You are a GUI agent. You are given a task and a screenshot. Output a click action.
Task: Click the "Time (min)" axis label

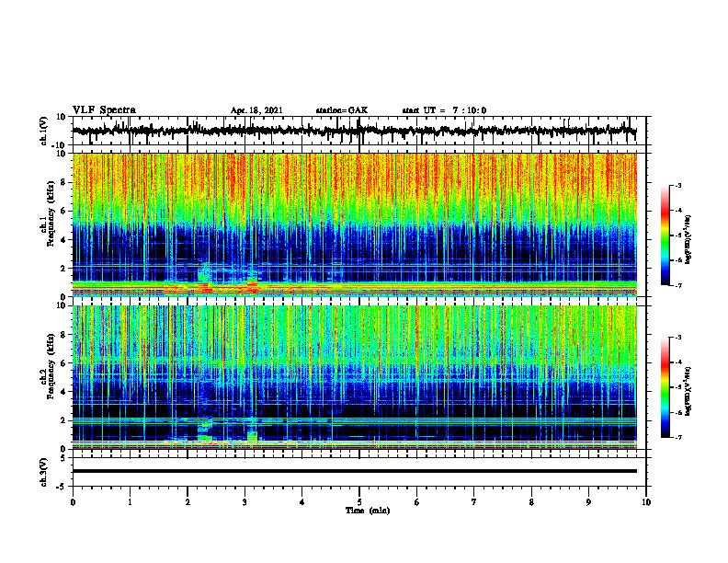click(x=368, y=511)
